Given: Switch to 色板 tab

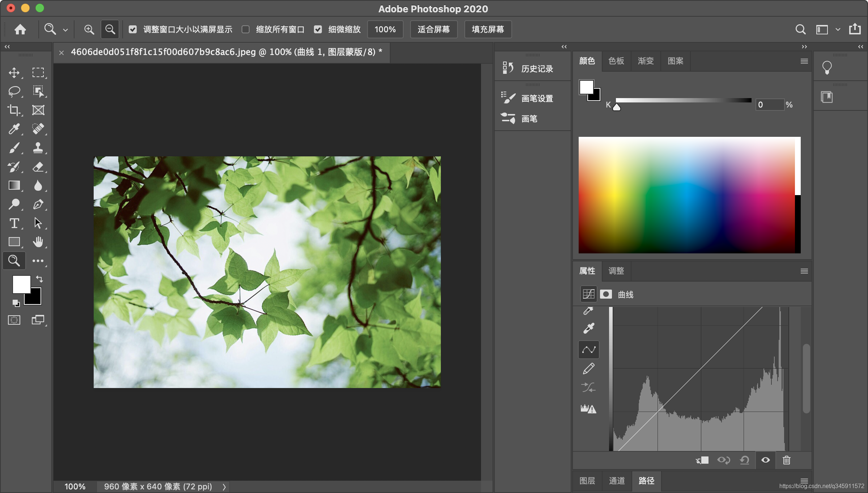Looking at the screenshot, I should [x=616, y=61].
